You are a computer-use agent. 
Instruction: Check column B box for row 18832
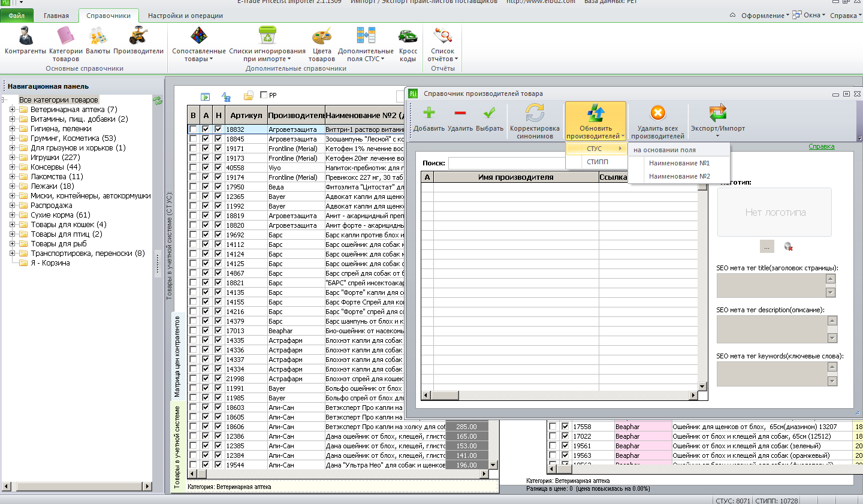click(x=193, y=129)
